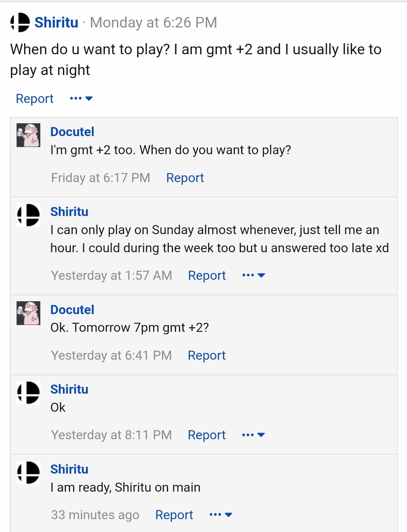Screen dimensions: 407x532
Task: Click Shiritu's avatar on Sunday comment
Action: (28, 215)
